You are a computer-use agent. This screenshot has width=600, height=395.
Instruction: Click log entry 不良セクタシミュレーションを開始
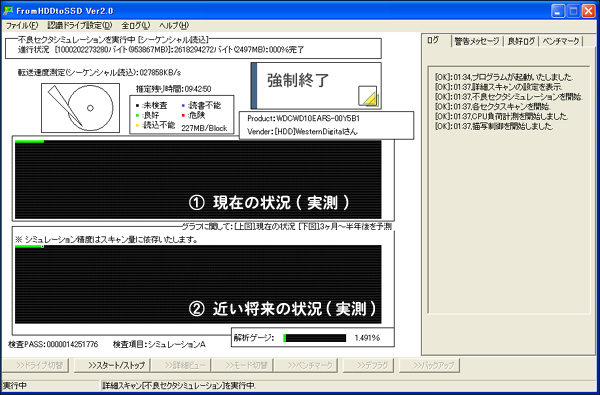[x=509, y=96]
